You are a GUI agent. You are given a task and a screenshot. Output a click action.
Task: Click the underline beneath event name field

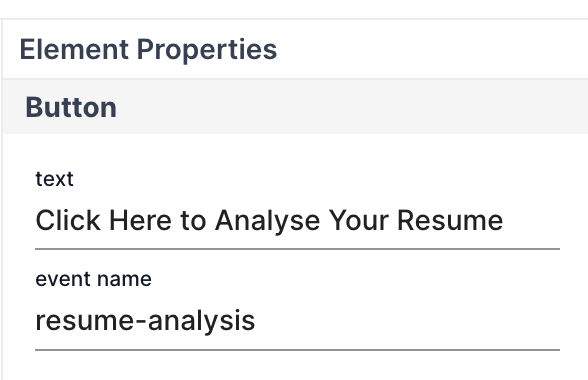297,350
